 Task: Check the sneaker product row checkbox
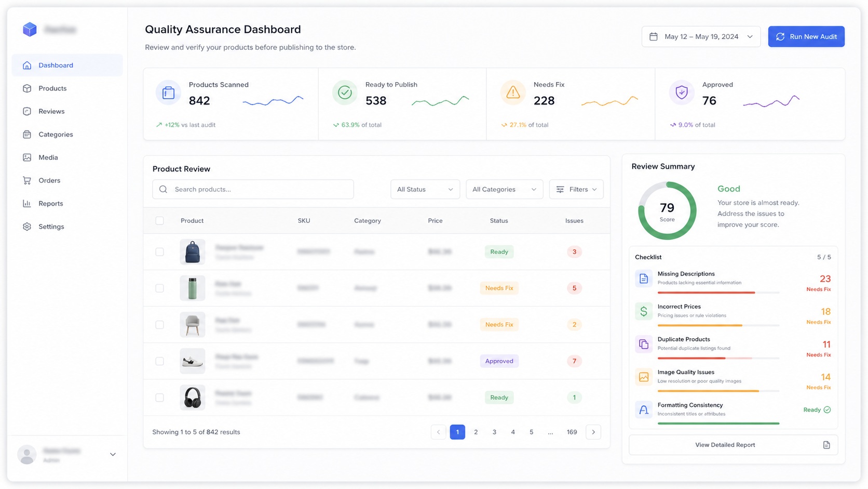pos(159,361)
